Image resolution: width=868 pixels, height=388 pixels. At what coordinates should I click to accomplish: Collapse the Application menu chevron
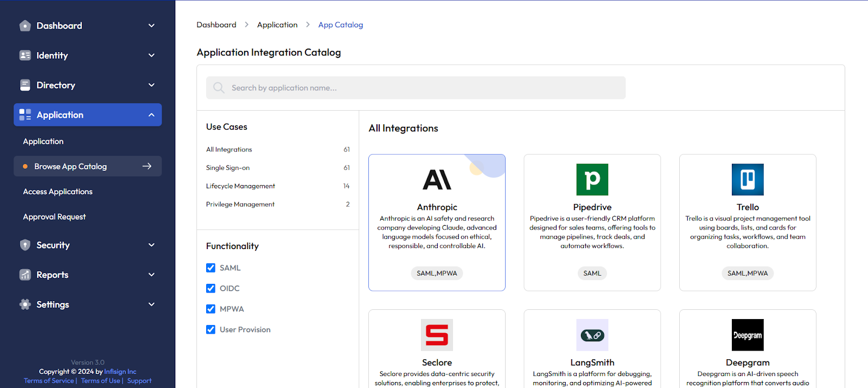tap(151, 115)
